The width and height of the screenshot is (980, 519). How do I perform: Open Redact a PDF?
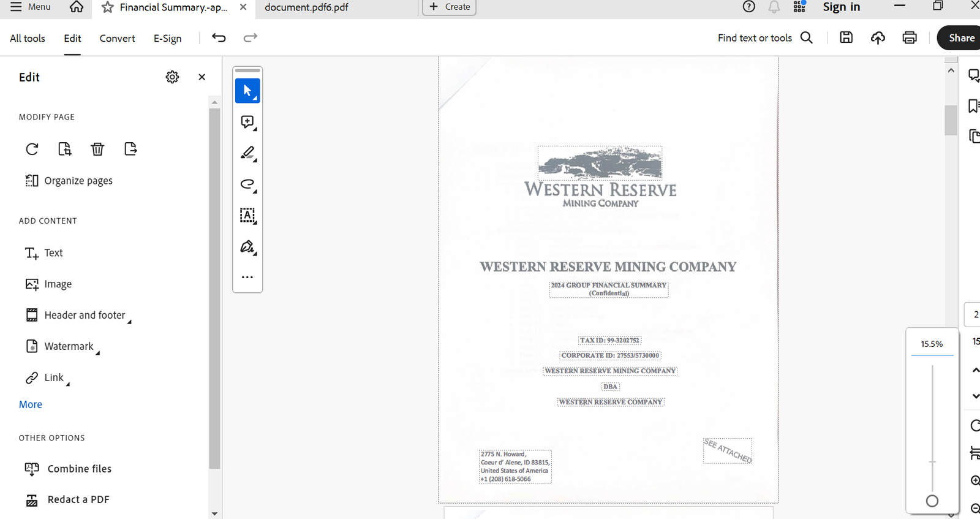tap(67, 500)
